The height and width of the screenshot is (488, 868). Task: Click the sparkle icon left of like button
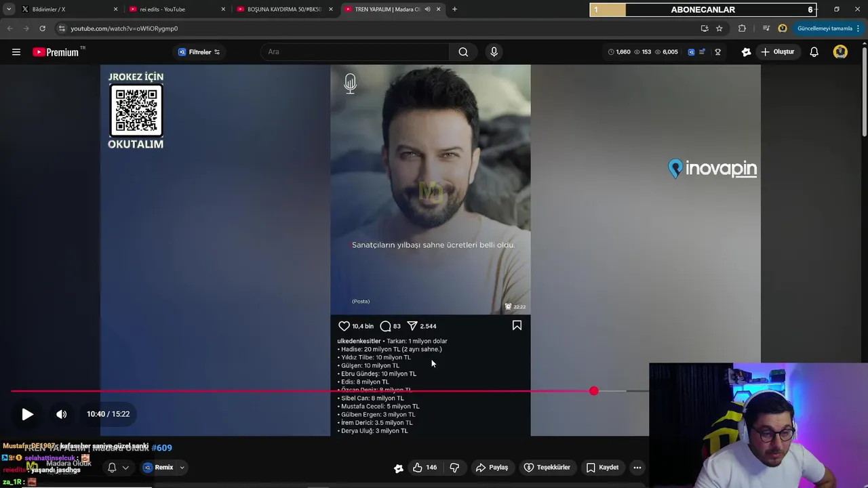(399, 468)
